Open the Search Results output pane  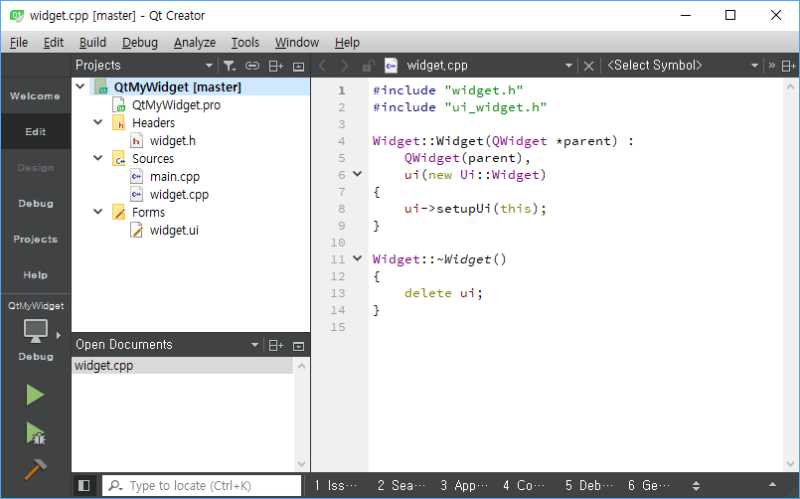[401, 485]
